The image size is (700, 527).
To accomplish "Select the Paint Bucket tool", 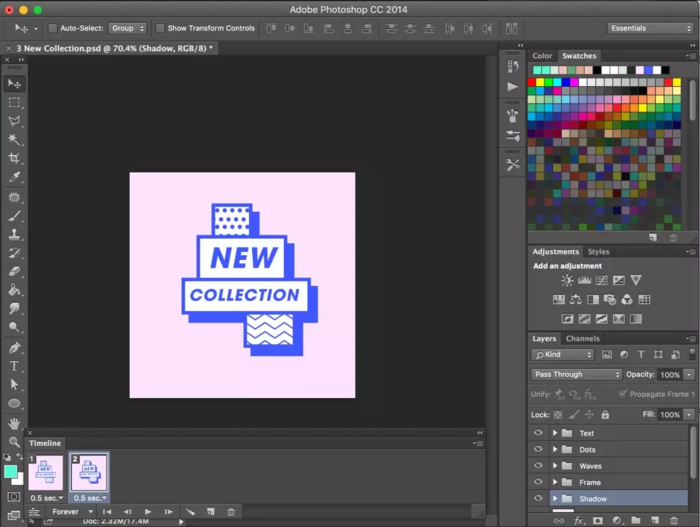I will pos(14,290).
